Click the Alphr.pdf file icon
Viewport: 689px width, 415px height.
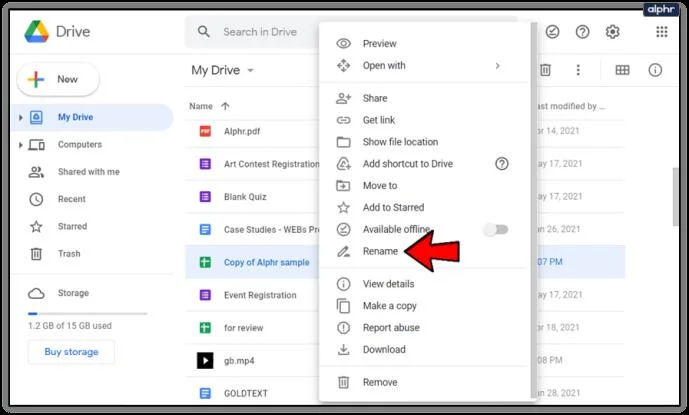205,131
